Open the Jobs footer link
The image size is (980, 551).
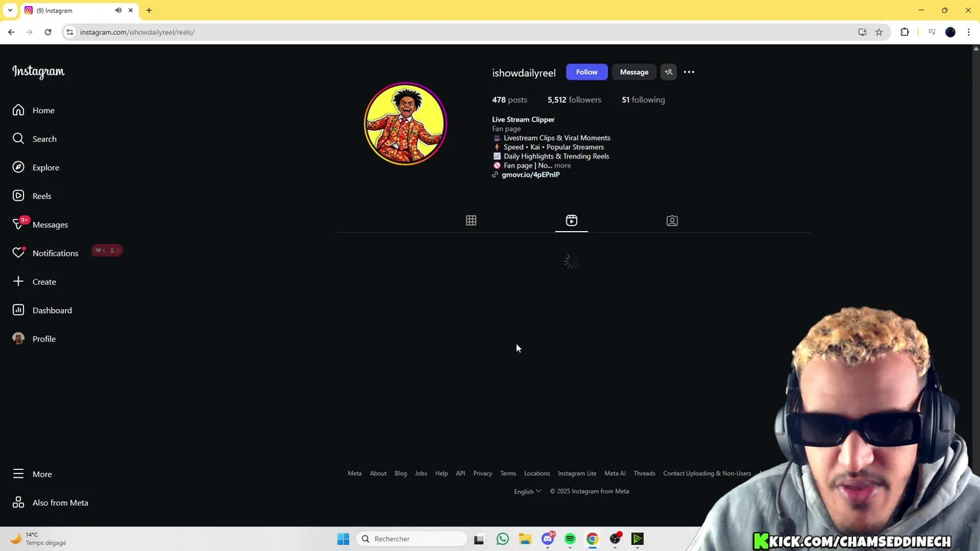coord(421,473)
